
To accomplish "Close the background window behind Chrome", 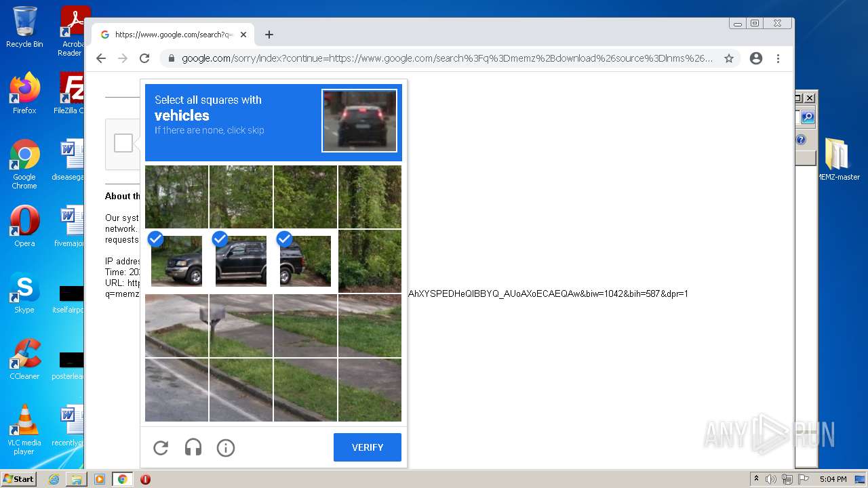I will coord(809,98).
